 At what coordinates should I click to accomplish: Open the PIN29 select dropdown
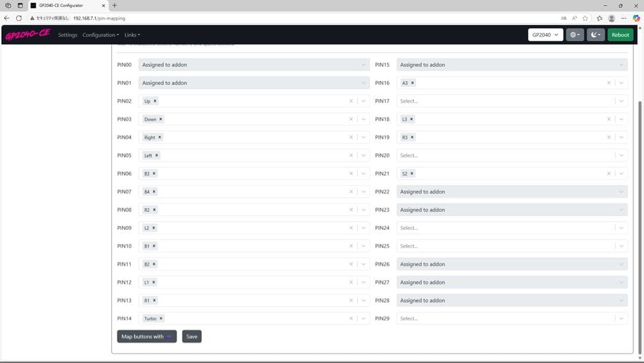(621, 319)
